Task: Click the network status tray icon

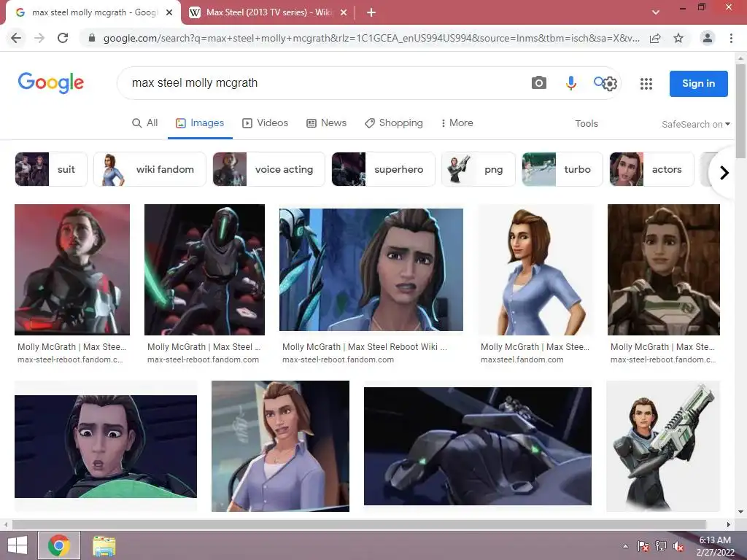Action: point(661,546)
